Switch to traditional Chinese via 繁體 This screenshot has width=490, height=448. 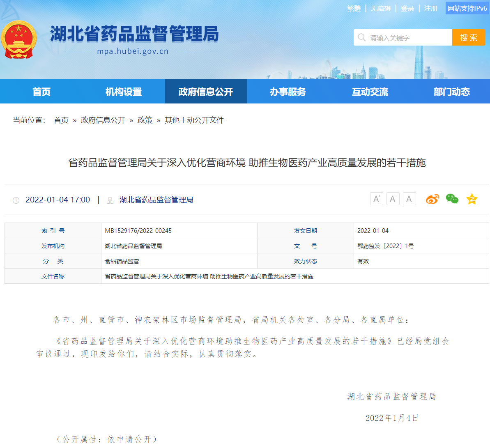354,9
